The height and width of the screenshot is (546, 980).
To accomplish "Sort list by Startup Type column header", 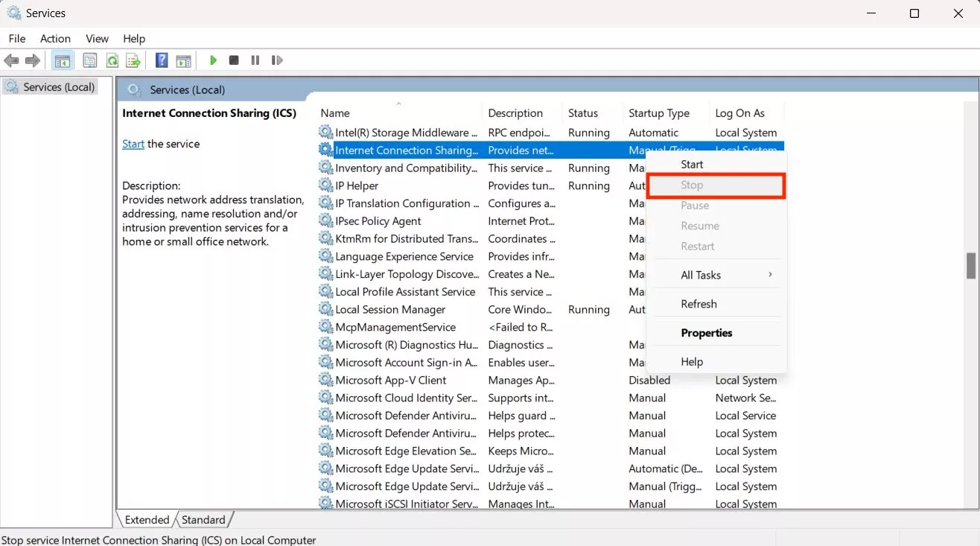I will (x=658, y=113).
